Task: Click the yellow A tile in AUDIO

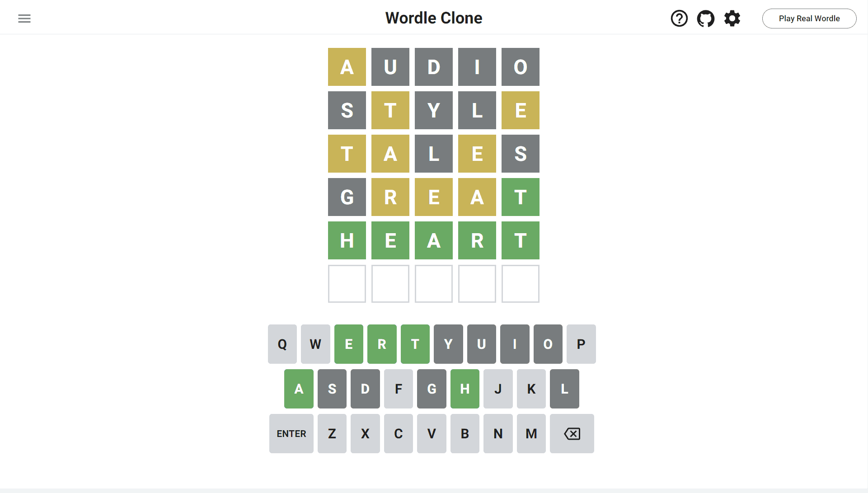Action: point(347,67)
